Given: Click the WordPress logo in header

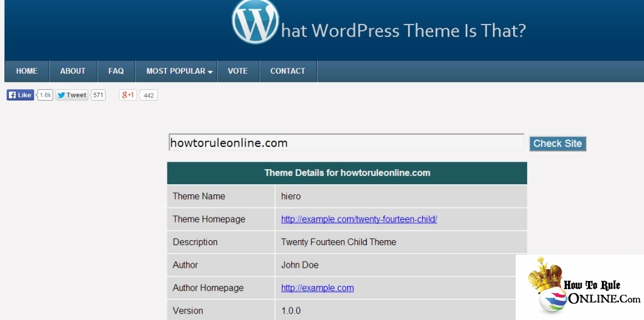Looking at the screenshot, I should coord(255,21).
